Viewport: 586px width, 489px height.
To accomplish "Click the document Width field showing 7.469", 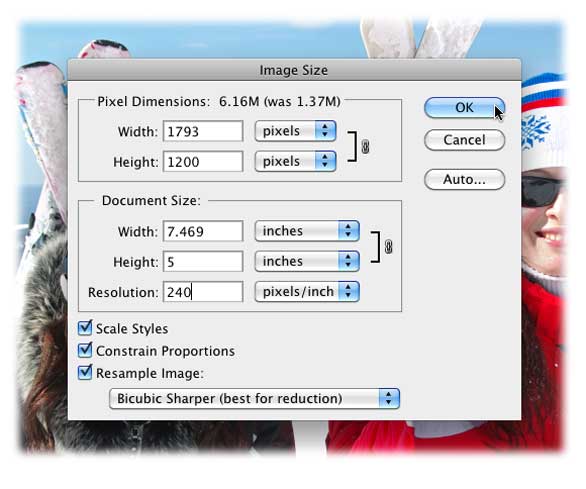I will [203, 231].
